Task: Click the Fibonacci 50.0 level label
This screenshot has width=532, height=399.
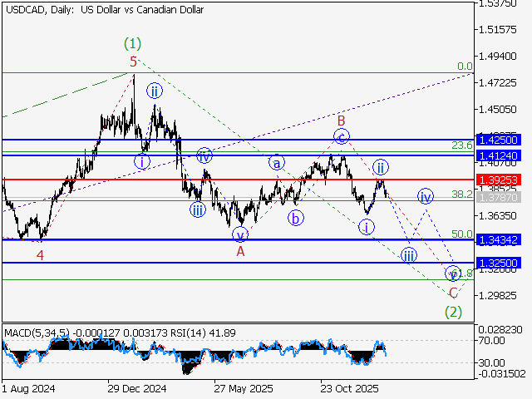Action: pos(462,234)
